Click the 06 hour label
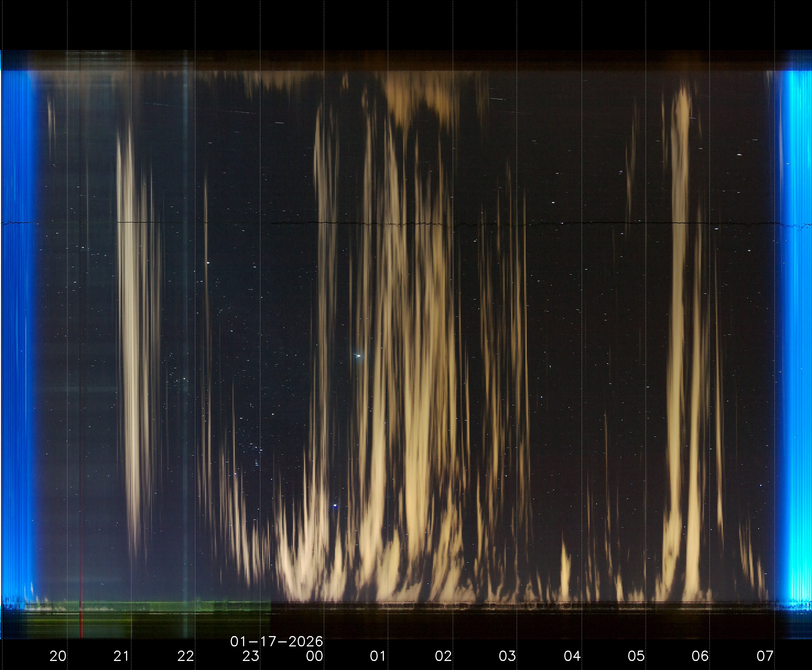This screenshot has height=670, width=812. coord(700,656)
